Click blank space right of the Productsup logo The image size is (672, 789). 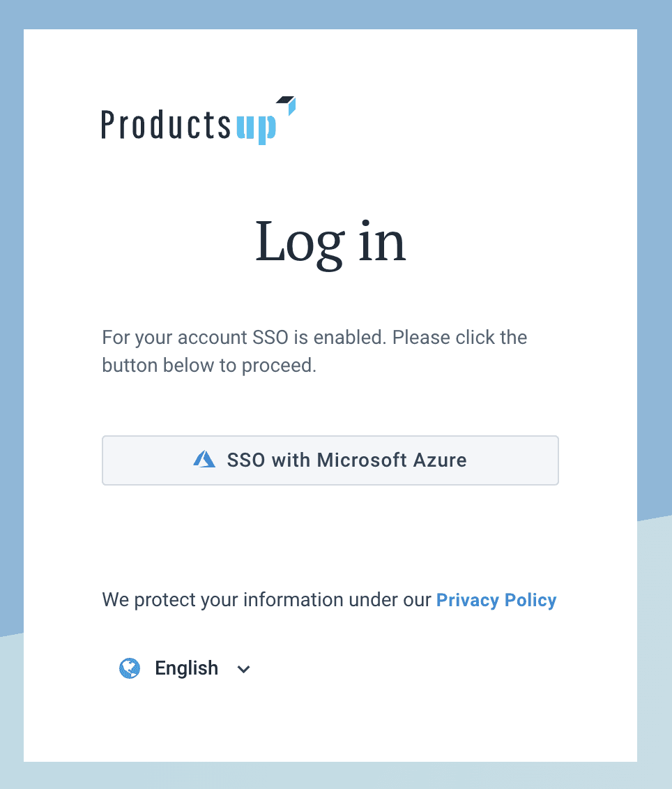click(x=453, y=120)
